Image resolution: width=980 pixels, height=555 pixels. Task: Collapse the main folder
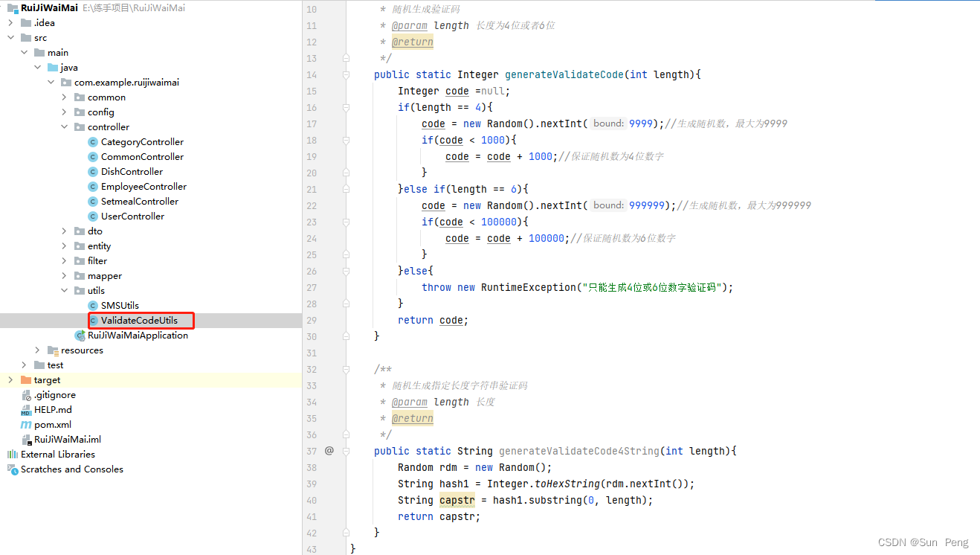click(24, 53)
